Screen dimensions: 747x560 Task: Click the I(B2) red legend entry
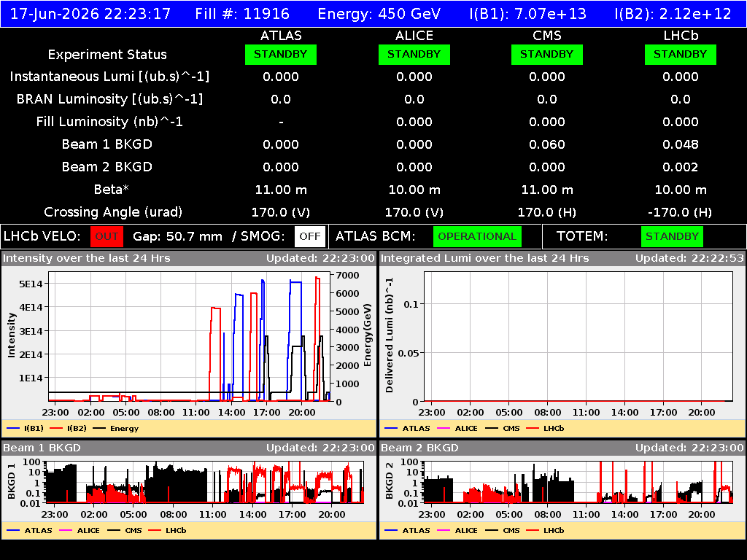[69, 429]
